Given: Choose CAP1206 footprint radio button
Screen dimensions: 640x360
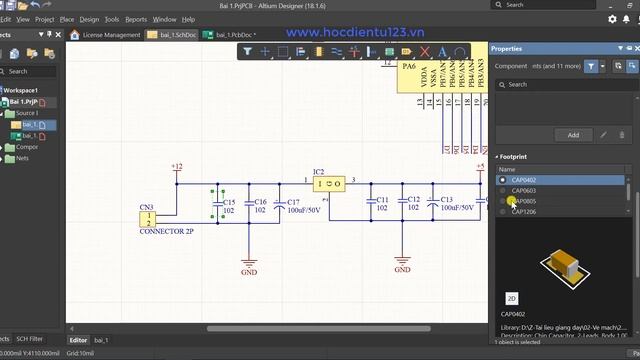Looking at the screenshot, I should tap(502, 211).
